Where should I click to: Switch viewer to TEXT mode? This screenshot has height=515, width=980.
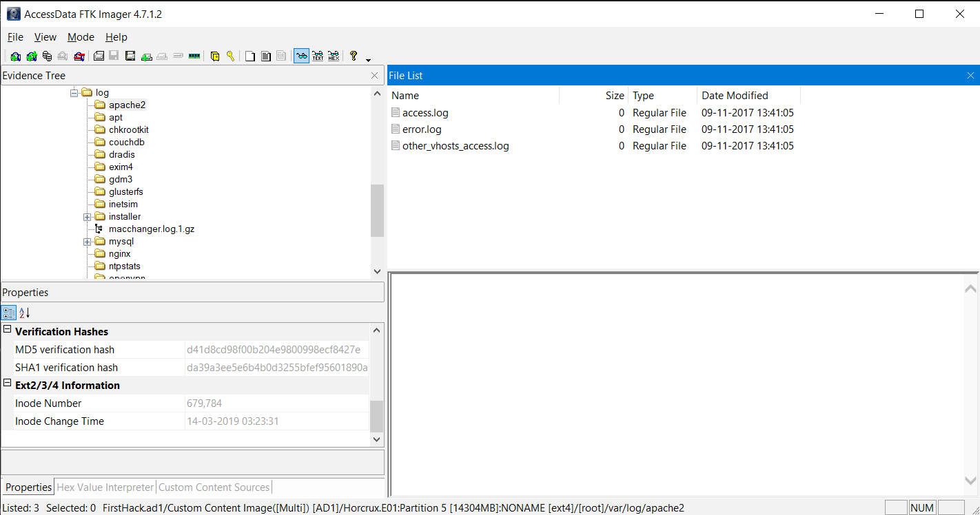pyautogui.click(x=318, y=56)
